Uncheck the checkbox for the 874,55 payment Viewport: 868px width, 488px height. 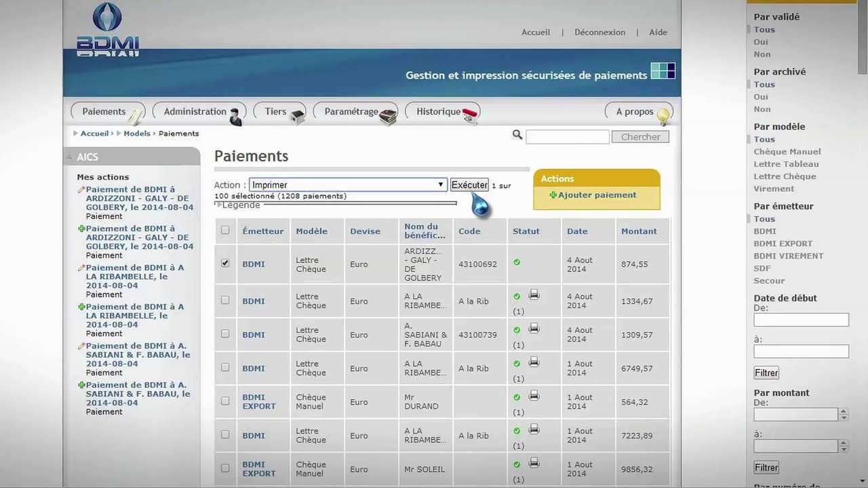click(x=225, y=263)
